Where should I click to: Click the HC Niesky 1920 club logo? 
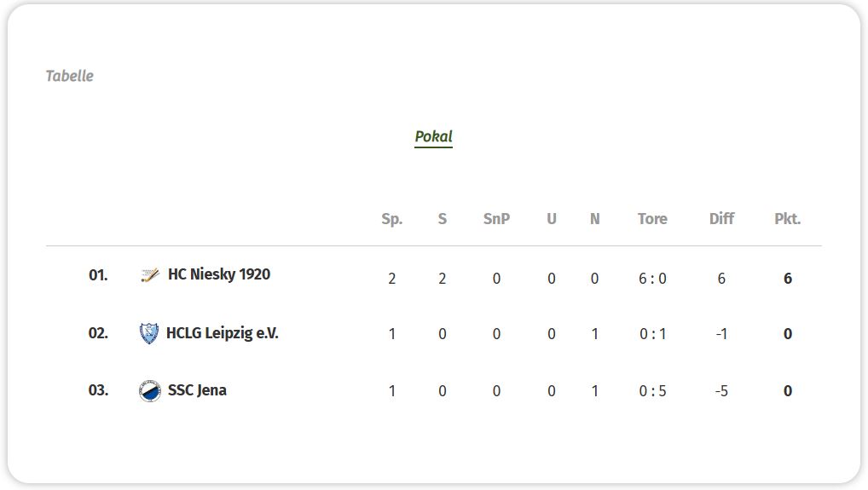click(x=149, y=275)
